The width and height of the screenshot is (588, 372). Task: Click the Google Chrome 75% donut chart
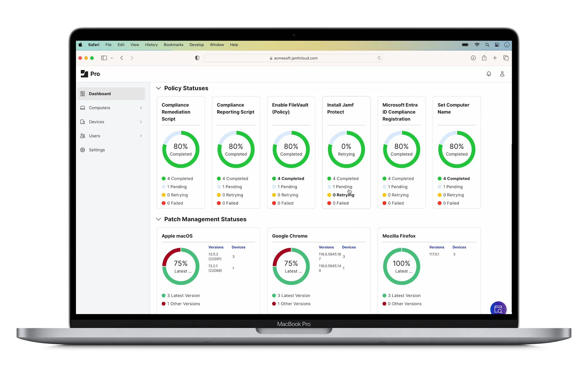[x=291, y=266]
